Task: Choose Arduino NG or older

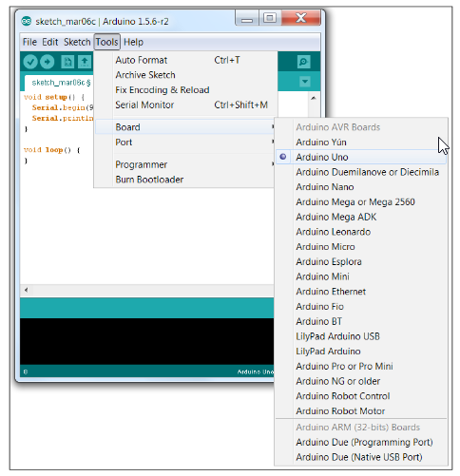Action: click(x=361, y=381)
